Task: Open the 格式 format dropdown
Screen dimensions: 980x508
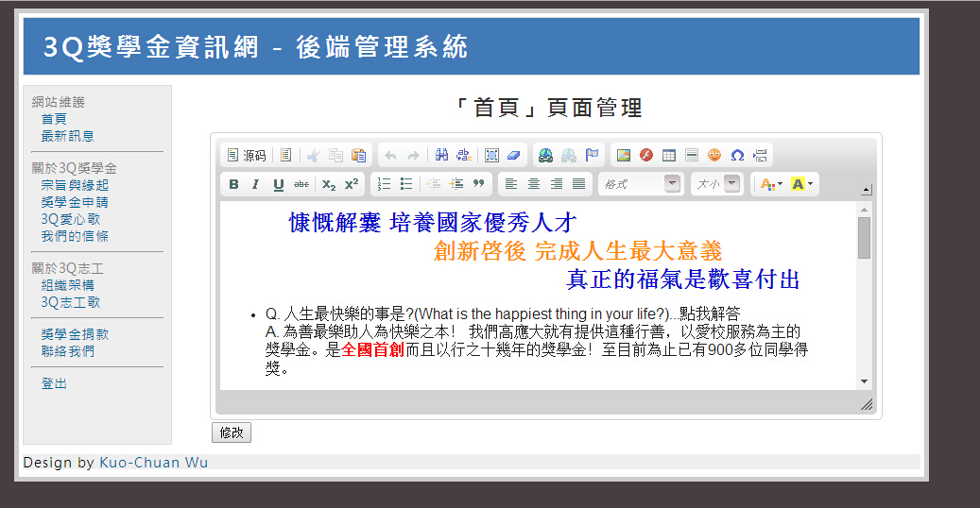Action: click(x=641, y=184)
